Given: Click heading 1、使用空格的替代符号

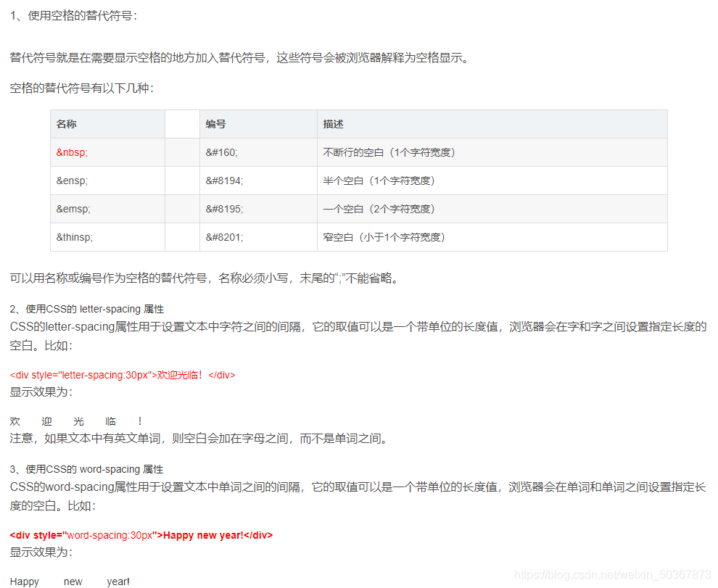Looking at the screenshot, I should tap(73, 15).
